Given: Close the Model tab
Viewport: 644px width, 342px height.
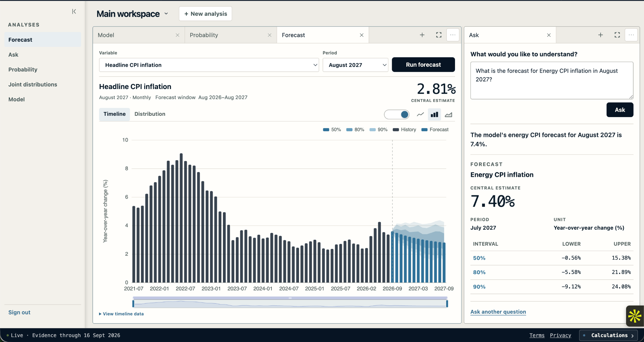Looking at the screenshot, I should pos(178,35).
